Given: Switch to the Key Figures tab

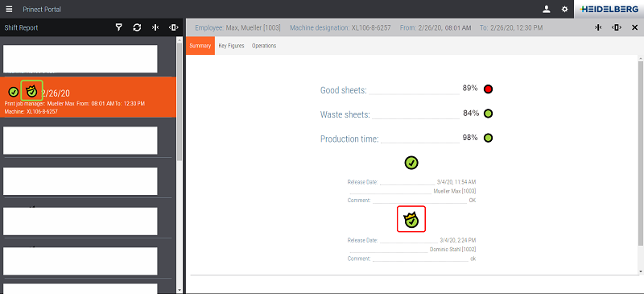Looking at the screenshot, I should coord(231,46).
